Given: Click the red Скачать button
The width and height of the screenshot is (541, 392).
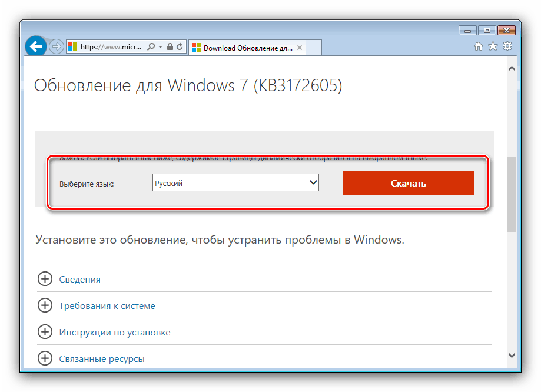Looking at the screenshot, I should pos(408,183).
